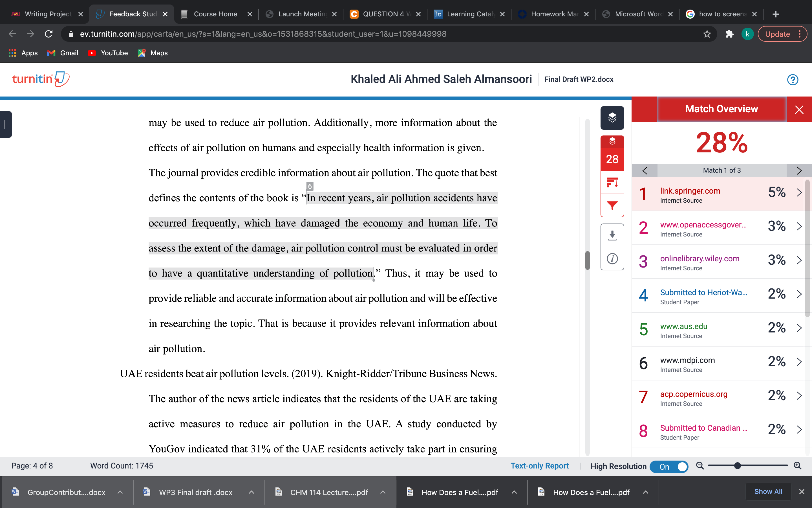Open WP3 Final draft download menu chevron

pyautogui.click(x=251, y=492)
